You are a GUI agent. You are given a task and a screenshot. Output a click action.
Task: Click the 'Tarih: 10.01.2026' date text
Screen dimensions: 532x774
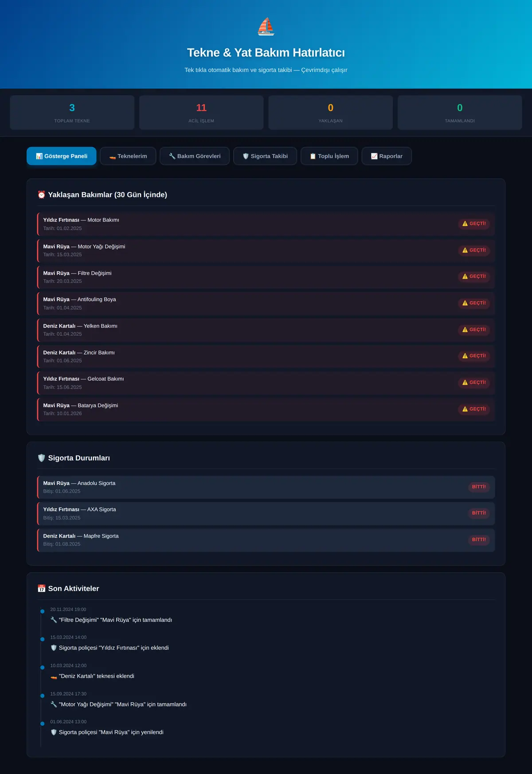63,413
